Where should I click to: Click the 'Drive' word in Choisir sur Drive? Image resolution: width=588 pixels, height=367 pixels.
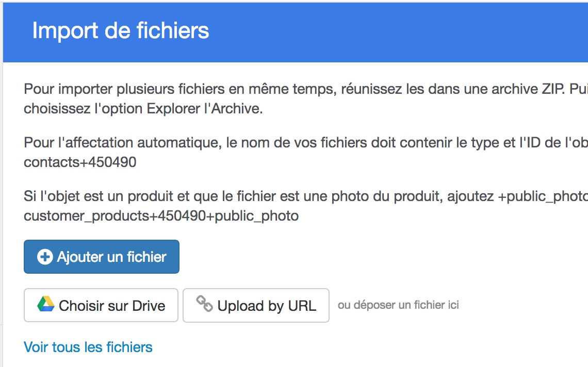149,306
